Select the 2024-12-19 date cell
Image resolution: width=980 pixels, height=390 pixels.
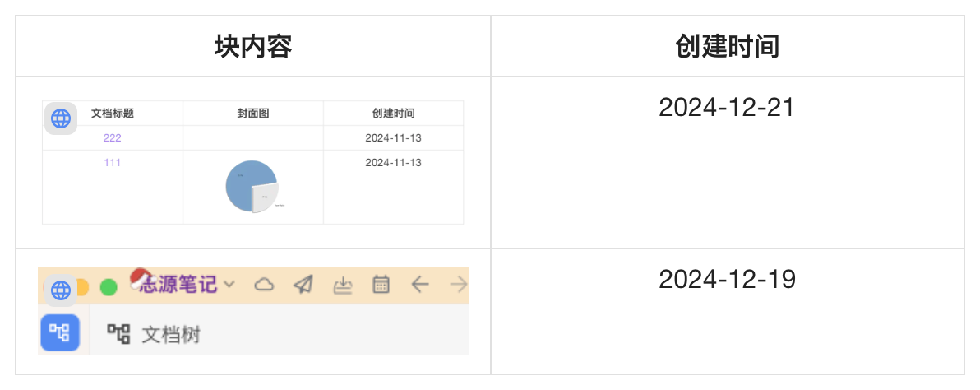click(x=727, y=280)
